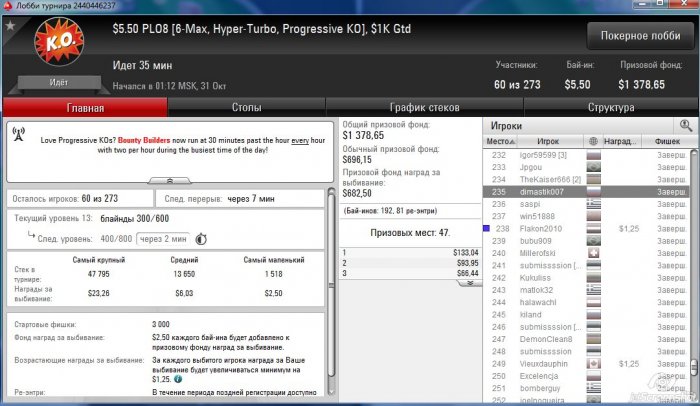Image resolution: width=700 pixels, height=406 pixels.
Task: Click flag icon beside dimastik007
Action: [593, 192]
